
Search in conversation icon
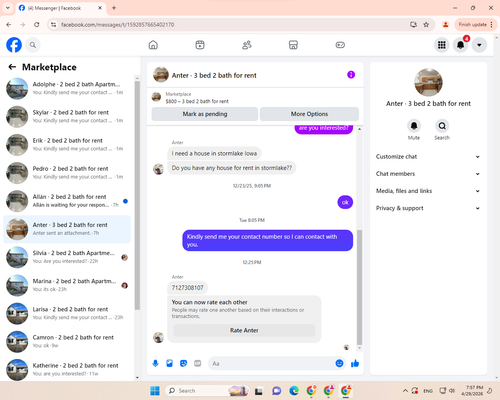(x=442, y=126)
